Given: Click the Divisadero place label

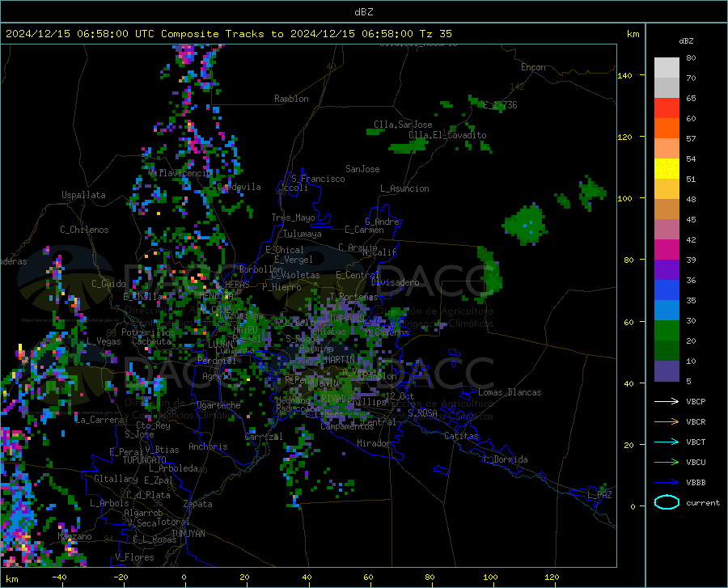Looking at the screenshot, I should [395, 282].
